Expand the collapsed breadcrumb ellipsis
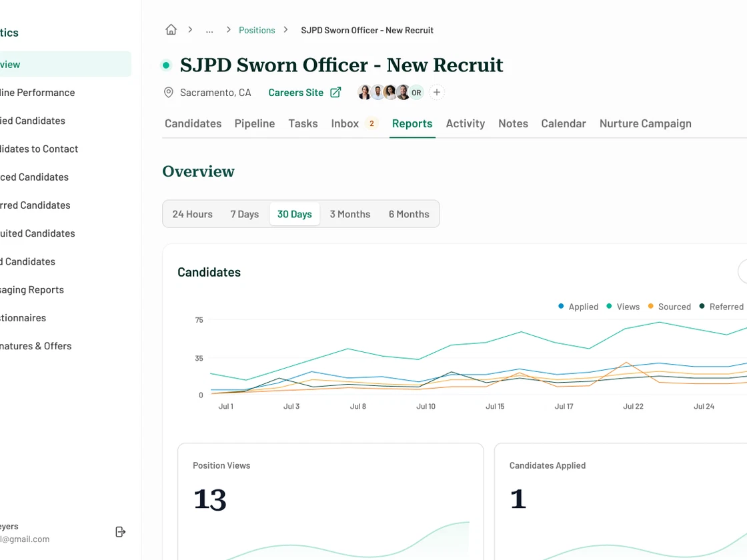 click(x=209, y=30)
